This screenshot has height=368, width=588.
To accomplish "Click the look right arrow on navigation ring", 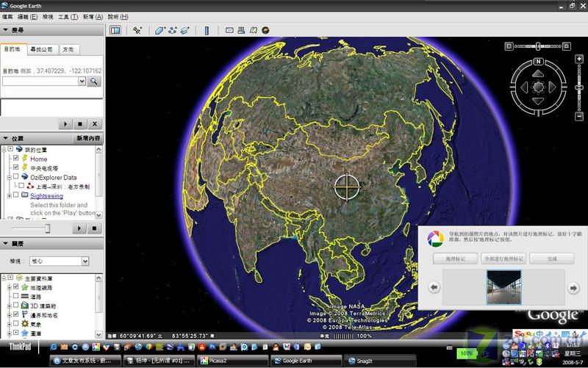I will (552, 87).
